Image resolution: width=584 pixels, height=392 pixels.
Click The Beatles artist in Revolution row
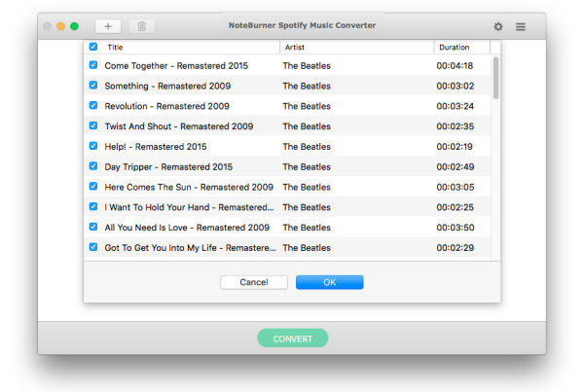pyautogui.click(x=307, y=106)
